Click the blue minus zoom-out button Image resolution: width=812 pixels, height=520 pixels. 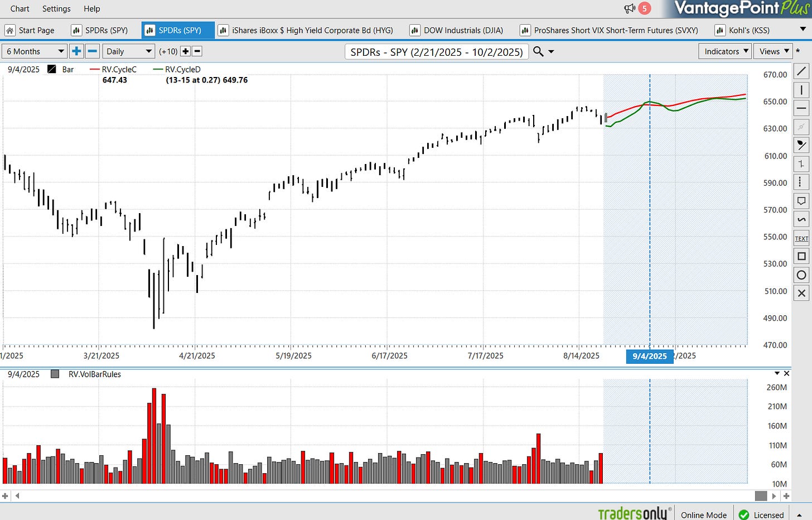[93, 51]
